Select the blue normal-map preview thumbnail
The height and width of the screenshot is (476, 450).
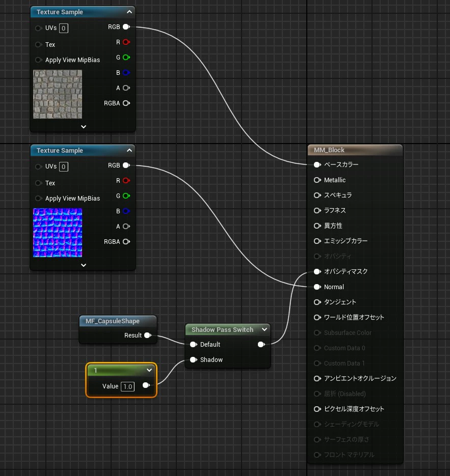coord(58,233)
